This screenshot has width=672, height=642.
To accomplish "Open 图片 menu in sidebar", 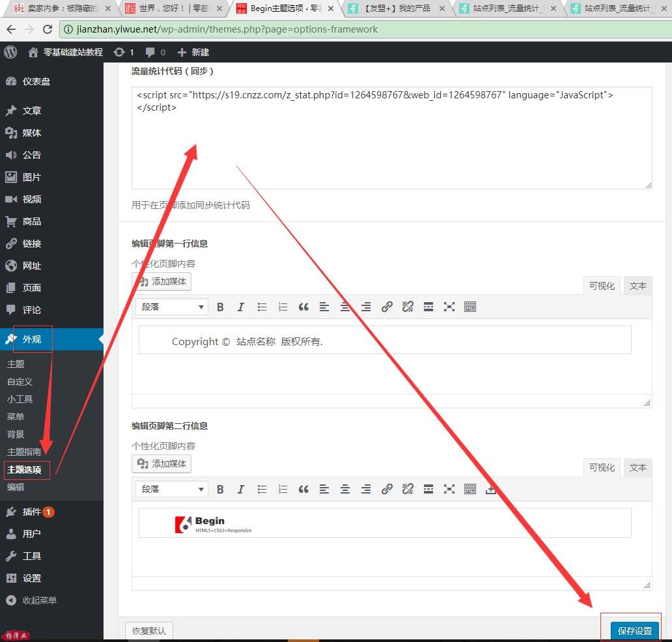I will click(51, 177).
